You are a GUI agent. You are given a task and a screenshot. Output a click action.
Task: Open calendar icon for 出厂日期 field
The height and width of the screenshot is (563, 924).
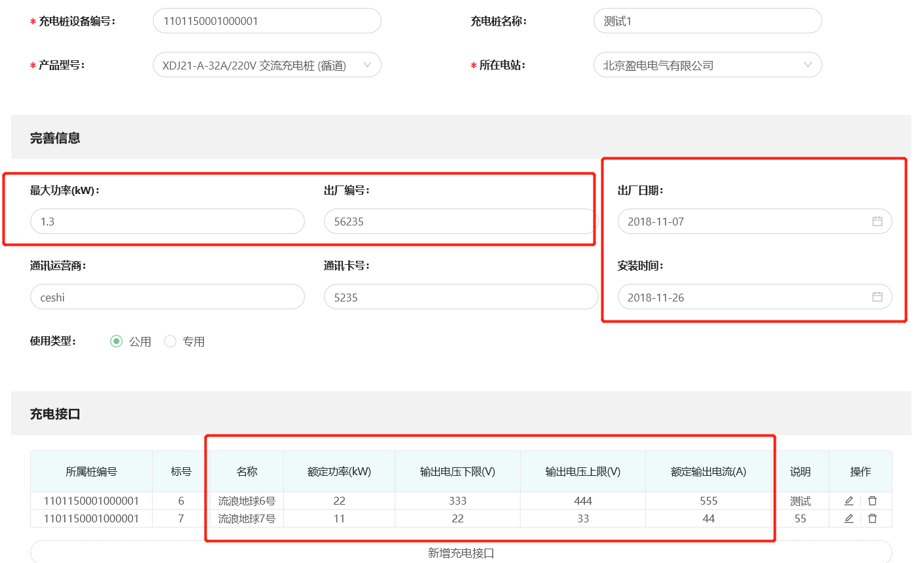pyautogui.click(x=877, y=222)
